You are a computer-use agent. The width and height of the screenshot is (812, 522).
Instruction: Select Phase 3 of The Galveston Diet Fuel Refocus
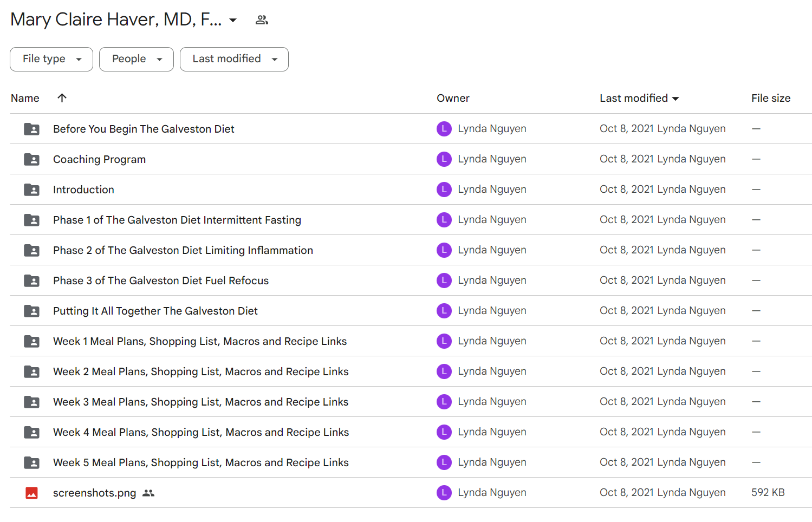[161, 280]
